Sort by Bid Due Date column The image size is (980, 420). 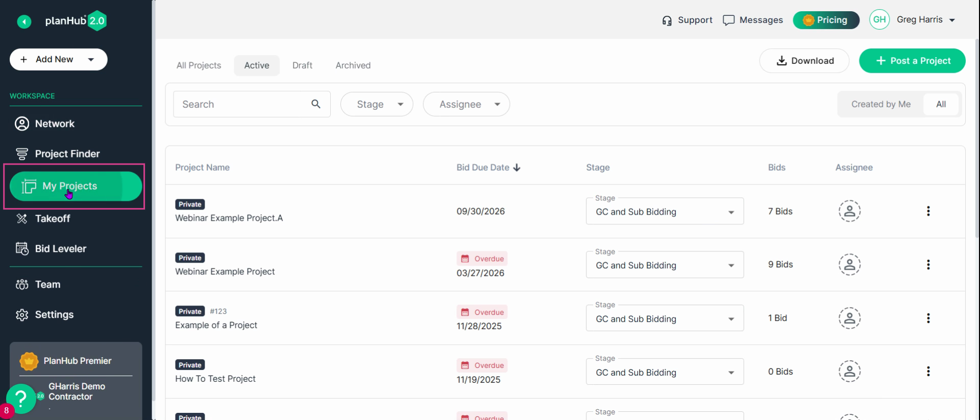tap(488, 168)
